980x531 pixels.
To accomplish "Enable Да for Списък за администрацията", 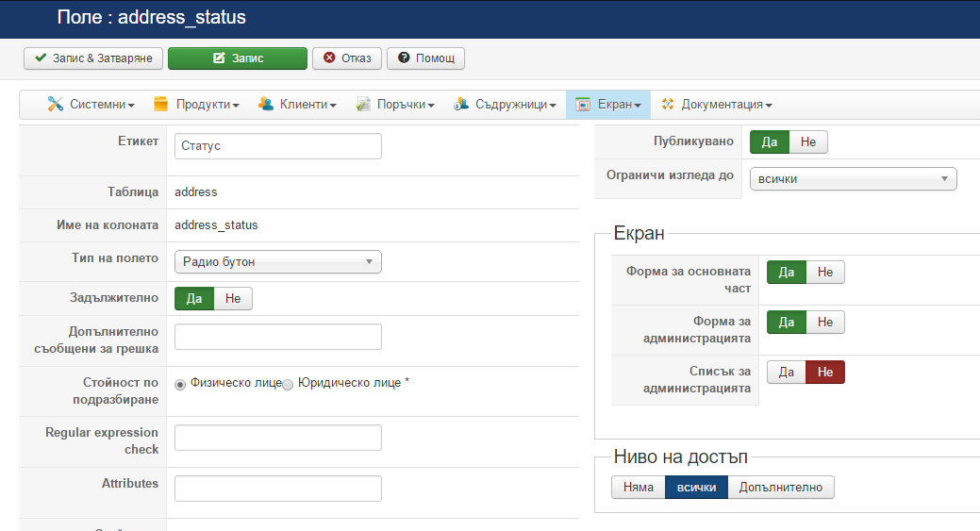I will [x=786, y=373].
